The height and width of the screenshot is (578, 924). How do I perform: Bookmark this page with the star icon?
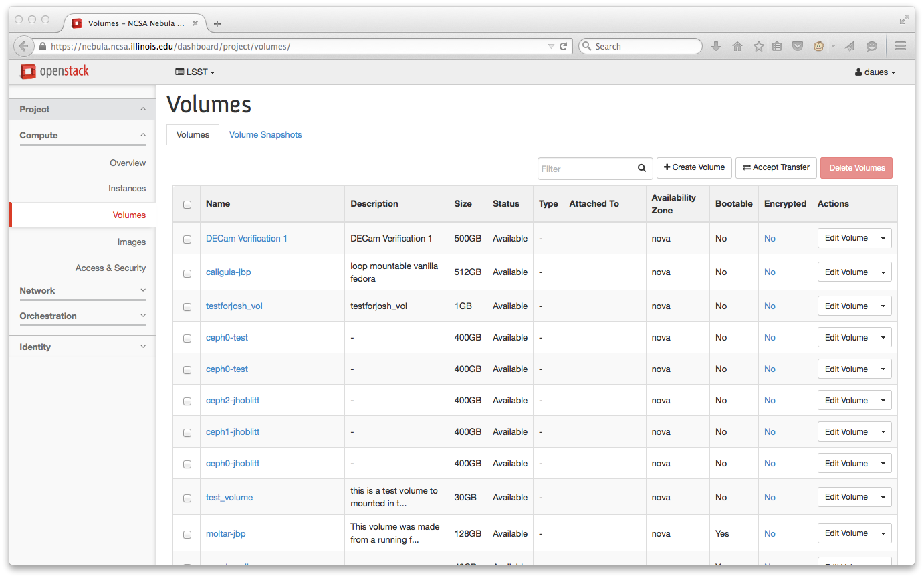coord(758,46)
